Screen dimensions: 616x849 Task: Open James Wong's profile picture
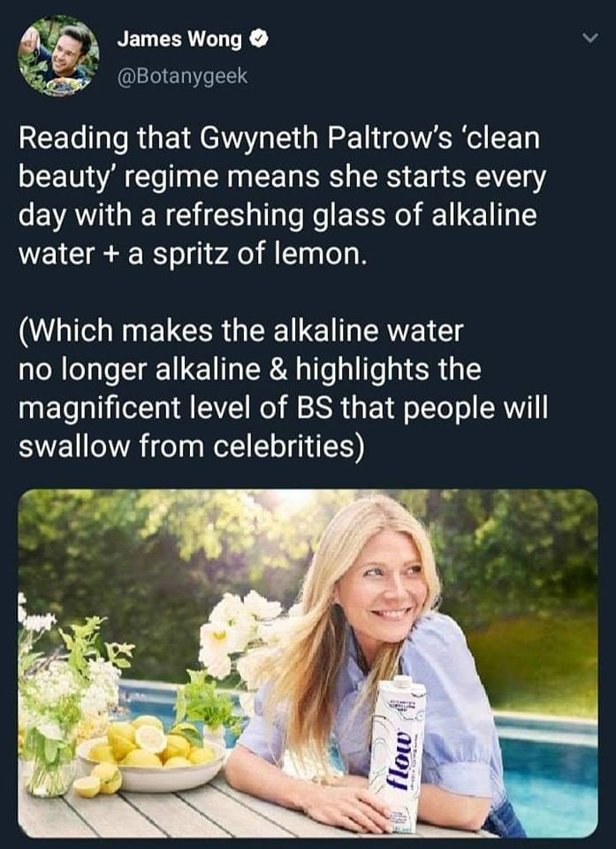coord(58,57)
